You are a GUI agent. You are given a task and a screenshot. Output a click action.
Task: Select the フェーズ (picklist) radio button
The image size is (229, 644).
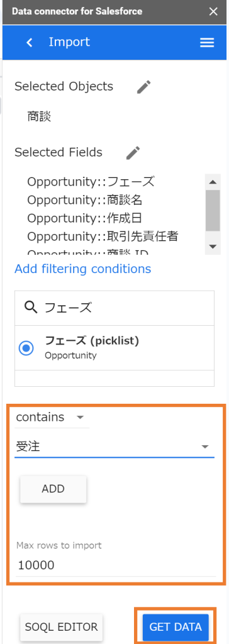pyautogui.click(x=26, y=348)
